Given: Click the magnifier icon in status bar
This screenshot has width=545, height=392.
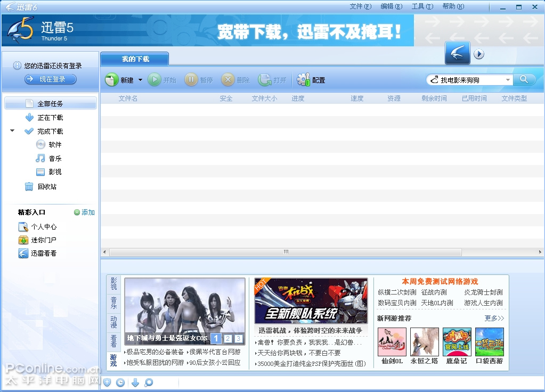Looking at the screenshot, I should tap(149, 382).
